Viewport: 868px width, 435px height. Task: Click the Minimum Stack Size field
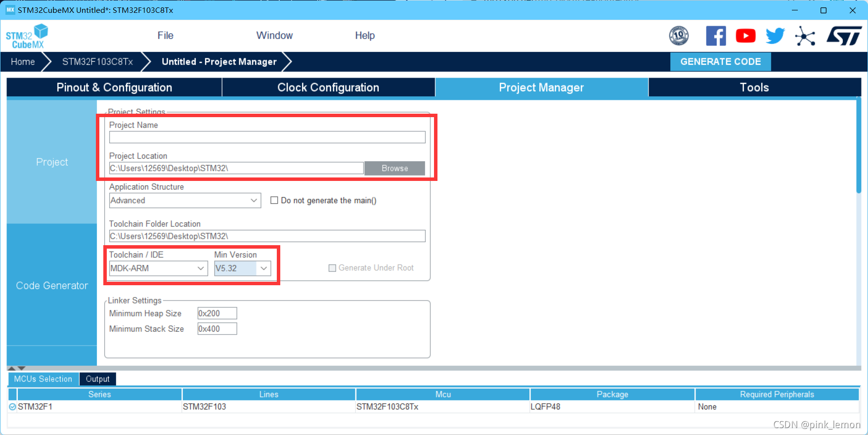tap(217, 329)
